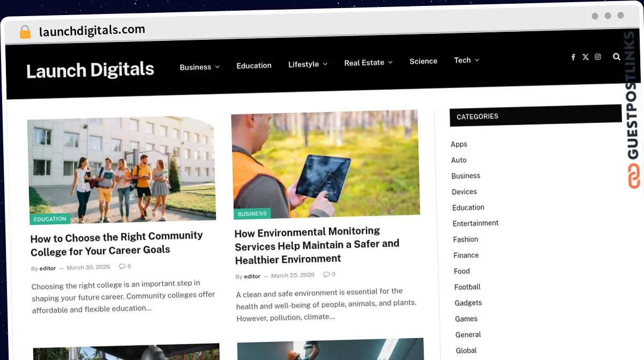Click the padlock icon in address bar
This screenshot has width=644, height=360.
(x=25, y=32)
